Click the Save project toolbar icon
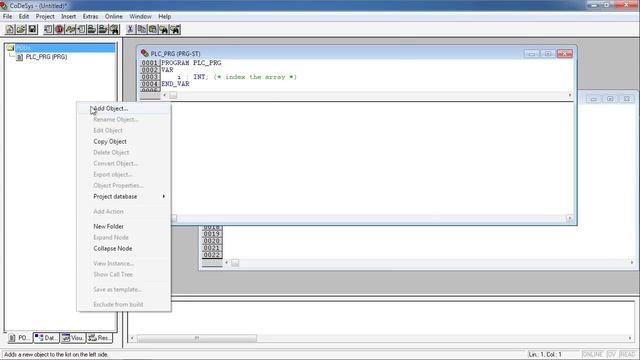 coord(32,29)
